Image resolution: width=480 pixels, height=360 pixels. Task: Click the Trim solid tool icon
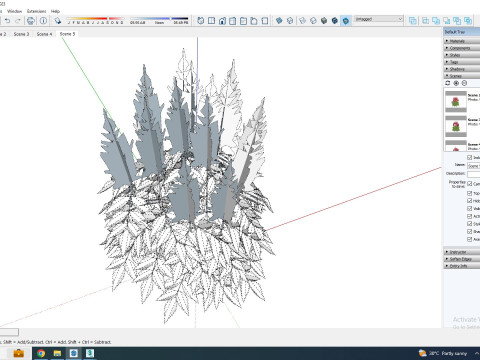point(457,21)
